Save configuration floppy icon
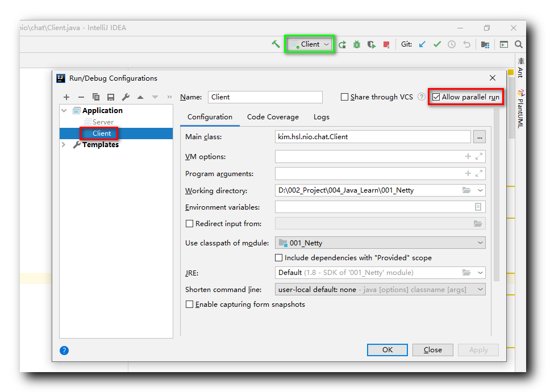Viewport: 546px width, 392px height. (x=111, y=97)
